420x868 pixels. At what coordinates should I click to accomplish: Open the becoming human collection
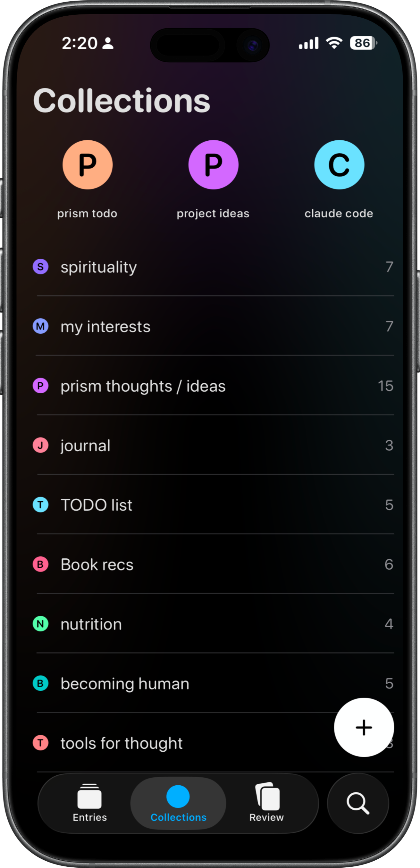point(125,683)
